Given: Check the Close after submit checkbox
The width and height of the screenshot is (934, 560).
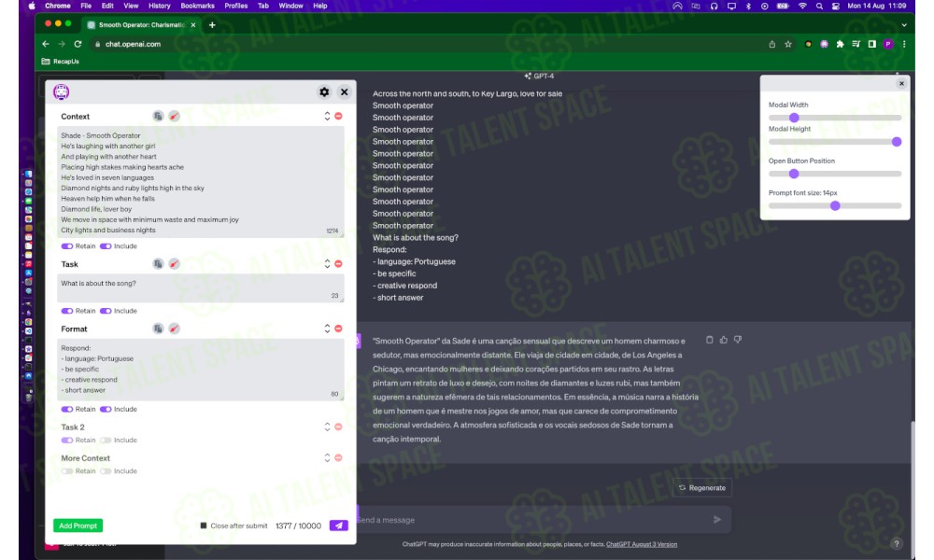Looking at the screenshot, I should [x=203, y=525].
